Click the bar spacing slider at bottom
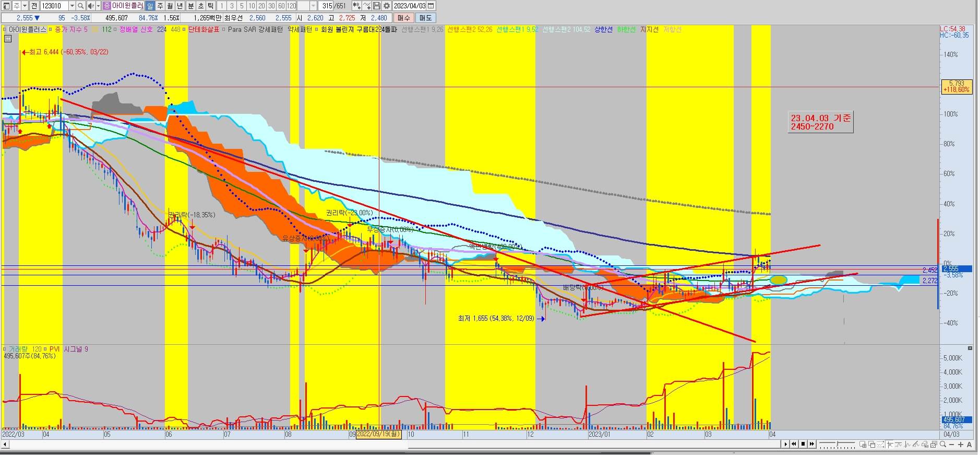This screenshot has width=980, height=455. (837, 445)
